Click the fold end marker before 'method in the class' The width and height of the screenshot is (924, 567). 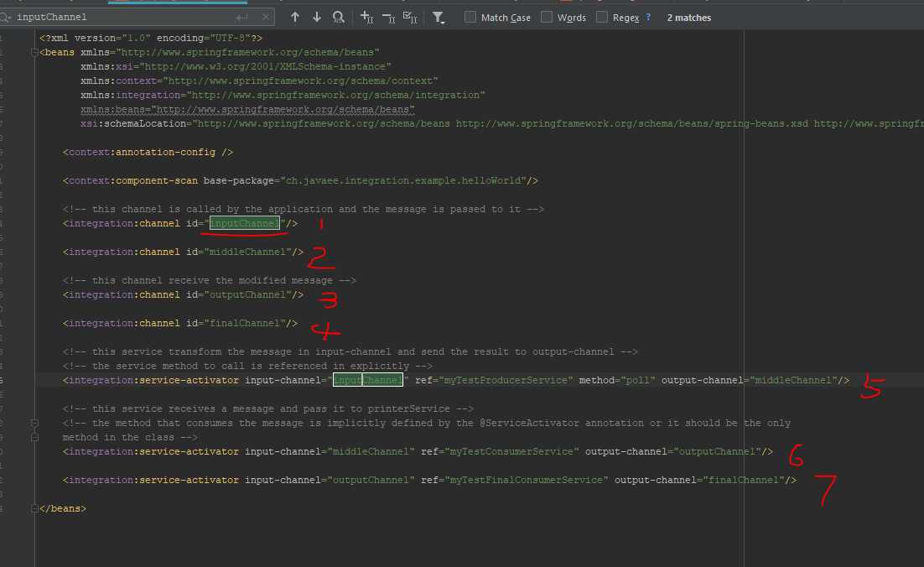click(34, 437)
